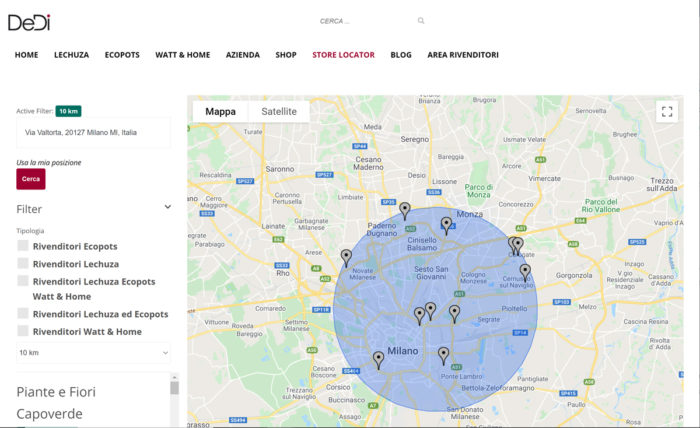The image size is (700, 428).
Task: Select map pin near Paderno Dugnano
Action: pos(404,211)
